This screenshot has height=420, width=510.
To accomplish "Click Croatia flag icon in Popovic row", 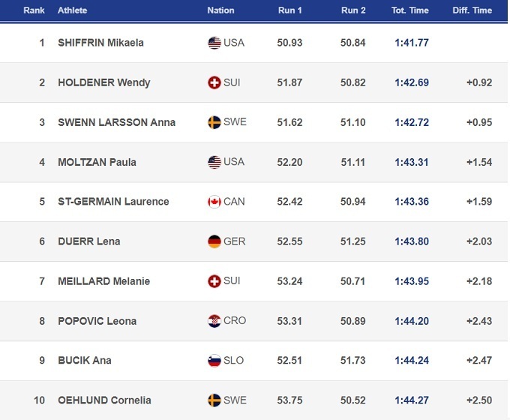I will 214,321.
